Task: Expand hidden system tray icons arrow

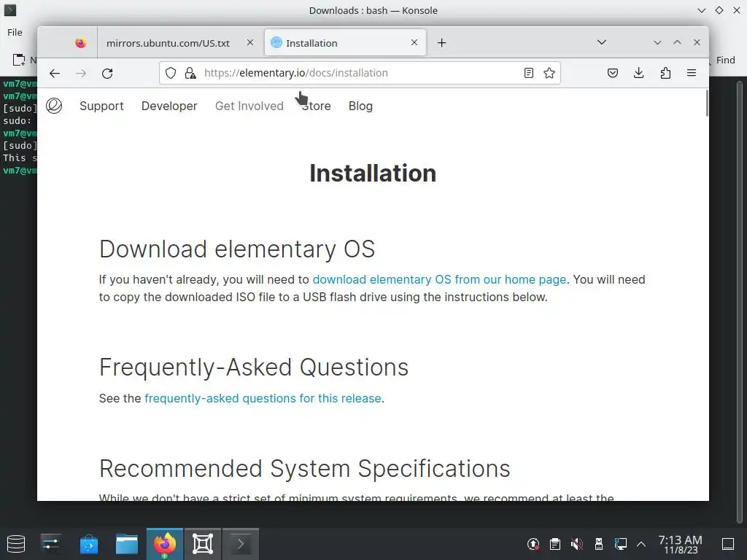Action: tap(641, 544)
